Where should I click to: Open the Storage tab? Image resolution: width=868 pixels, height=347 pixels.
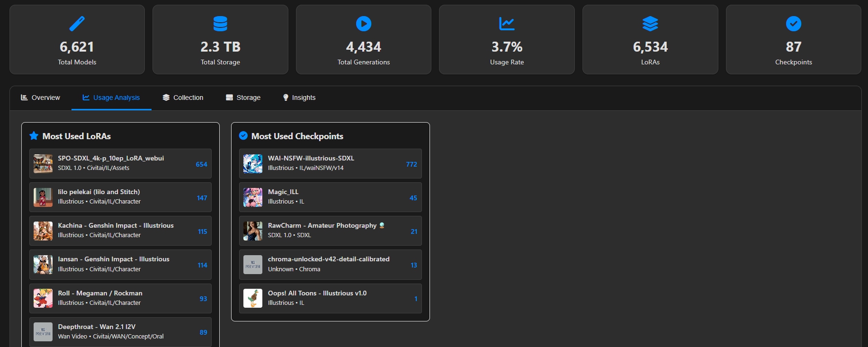tap(243, 98)
